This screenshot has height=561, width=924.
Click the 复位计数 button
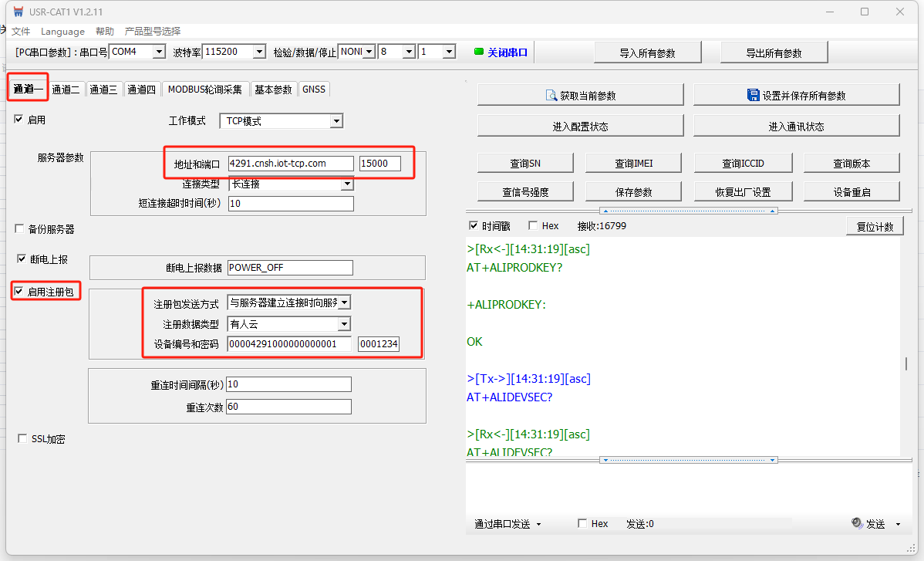875,226
